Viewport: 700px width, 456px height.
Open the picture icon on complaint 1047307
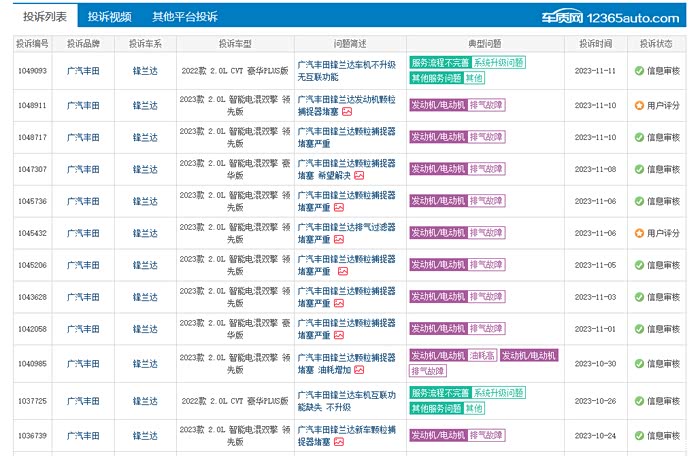coord(358,176)
